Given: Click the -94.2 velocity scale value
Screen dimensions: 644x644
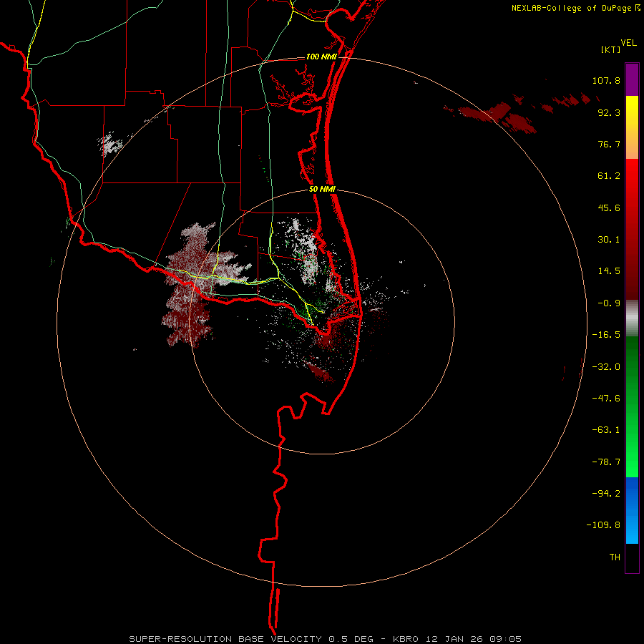Looking at the screenshot, I should (x=606, y=494).
